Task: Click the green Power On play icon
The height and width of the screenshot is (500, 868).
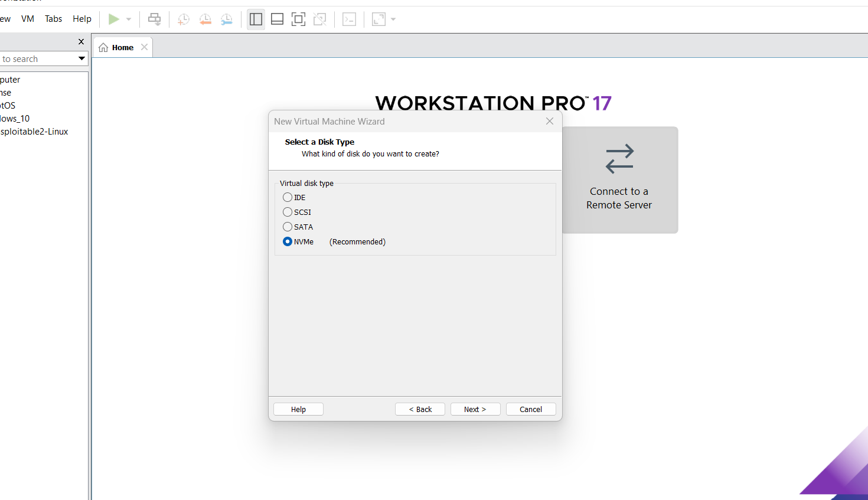Action: pos(114,19)
